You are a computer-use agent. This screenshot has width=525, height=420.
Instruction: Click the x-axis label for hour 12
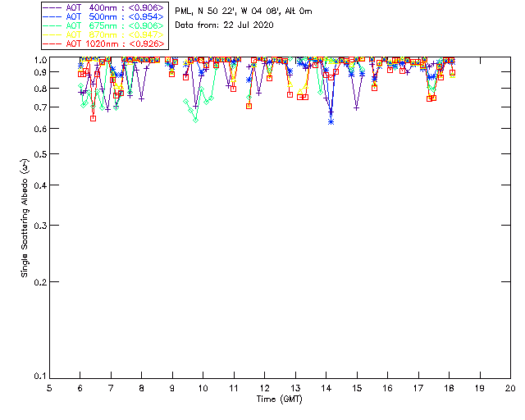264,388
